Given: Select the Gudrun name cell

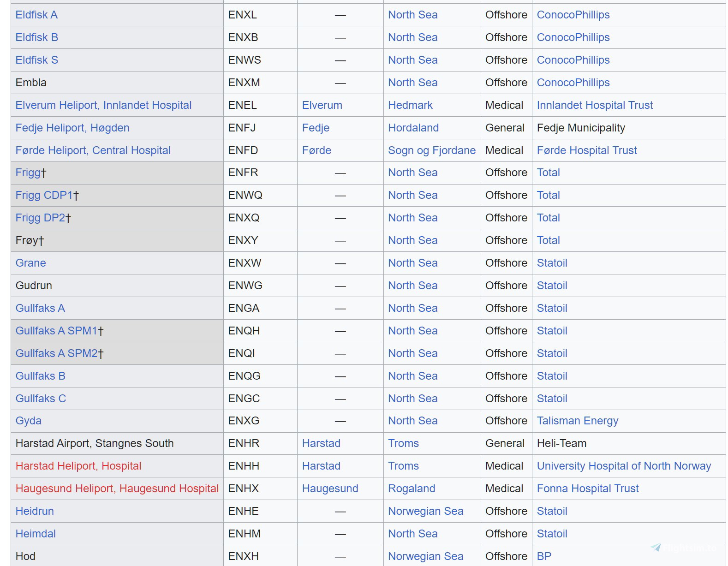Looking at the screenshot, I should point(117,286).
